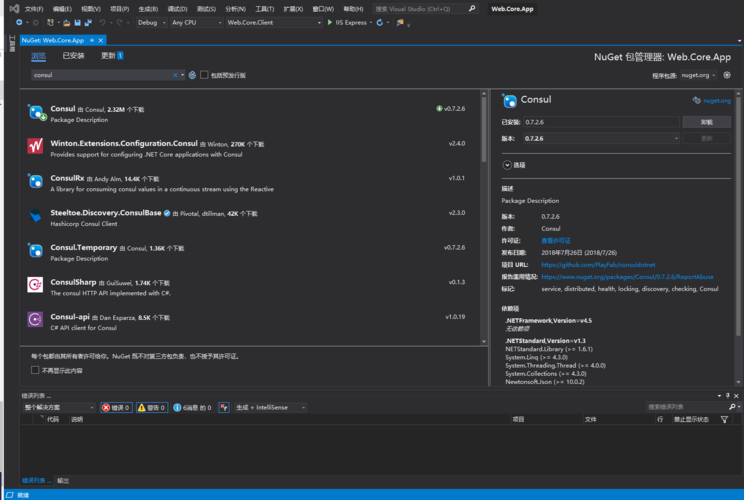744x500 pixels.
Task: Refresh the NuGet package search results
Action: pos(192,75)
